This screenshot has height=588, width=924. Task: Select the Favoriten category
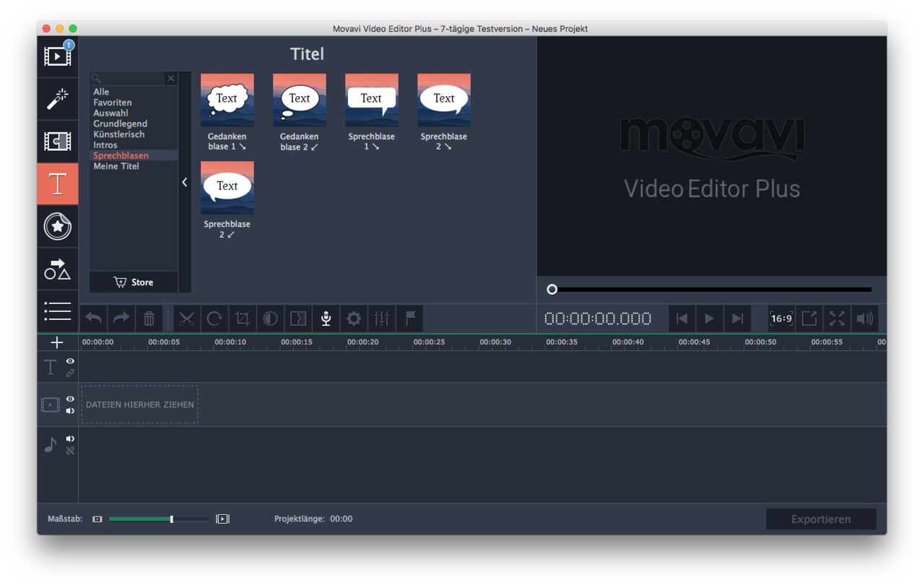click(113, 103)
